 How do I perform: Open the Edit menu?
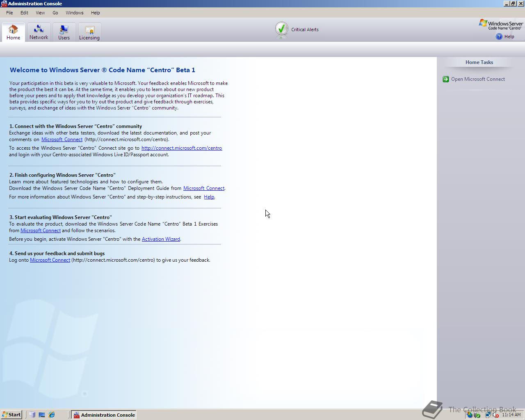pos(24,13)
